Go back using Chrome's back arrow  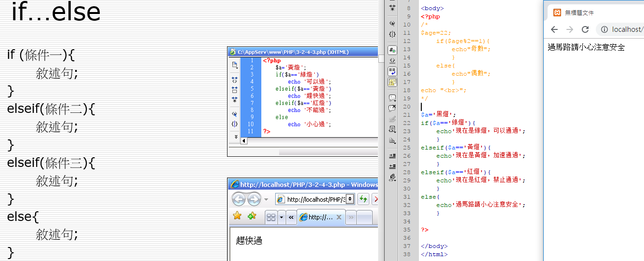[554, 29]
